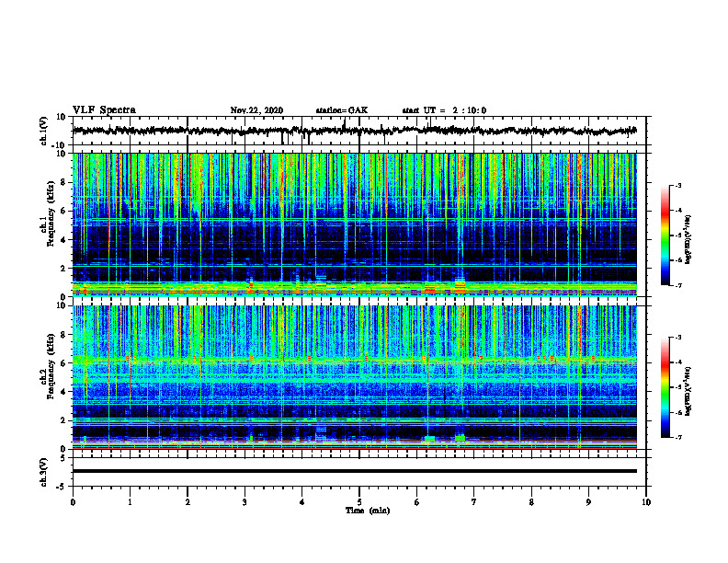Click time axis tick label "6"
Image resolution: width=728 pixels, height=563 pixels.
click(416, 502)
